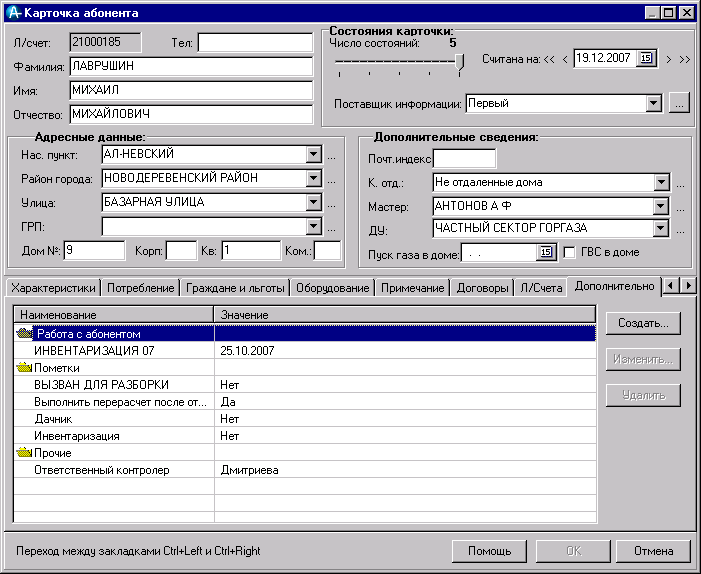Click the Отмена button
Image resolution: width=701 pixels, height=574 pixels.
654,551
